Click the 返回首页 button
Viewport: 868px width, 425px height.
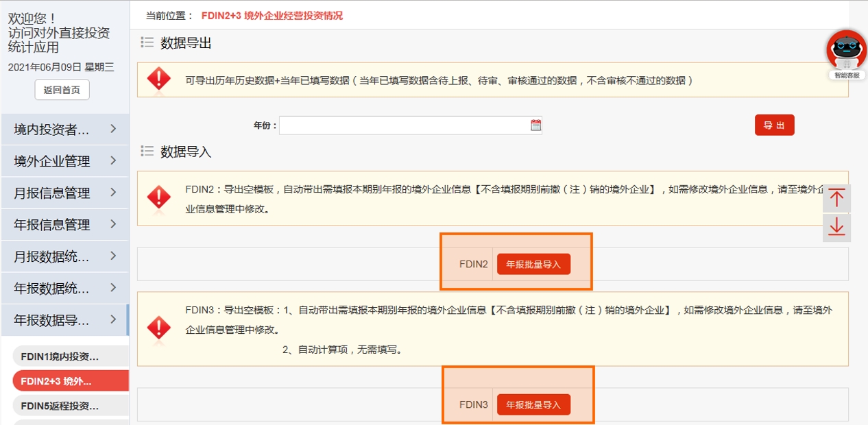click(63, 90)
